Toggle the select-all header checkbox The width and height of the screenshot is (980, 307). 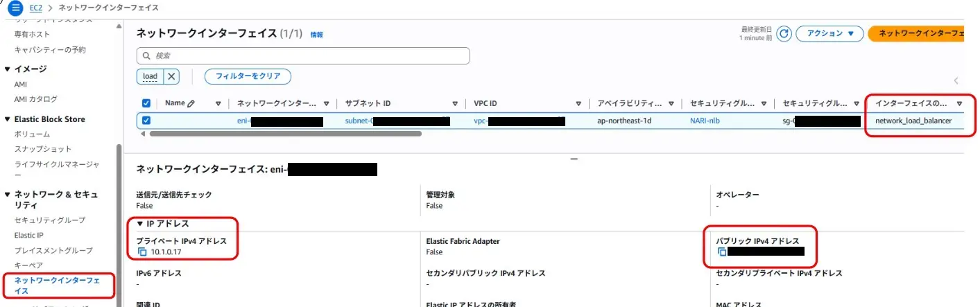(x=146, y=103)
